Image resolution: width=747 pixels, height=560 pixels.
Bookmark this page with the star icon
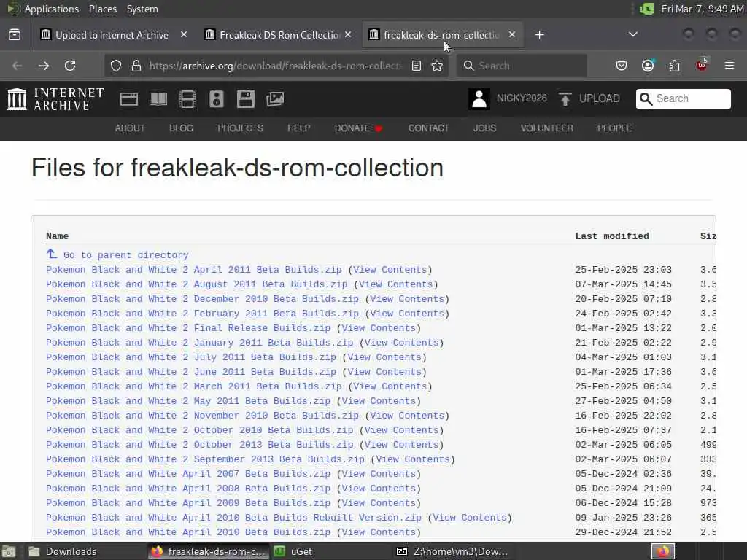(x=437, y=66)
